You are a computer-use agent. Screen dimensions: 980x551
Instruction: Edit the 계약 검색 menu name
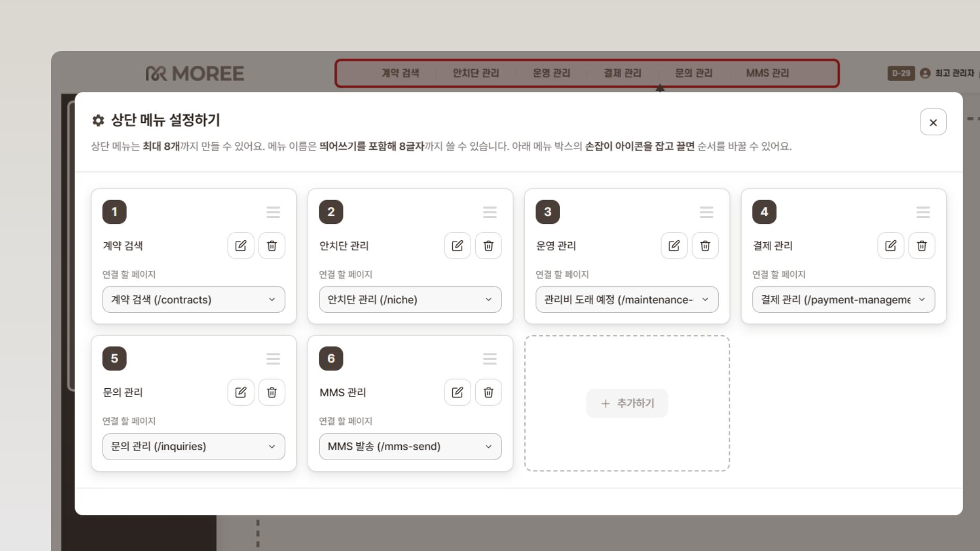241,246
